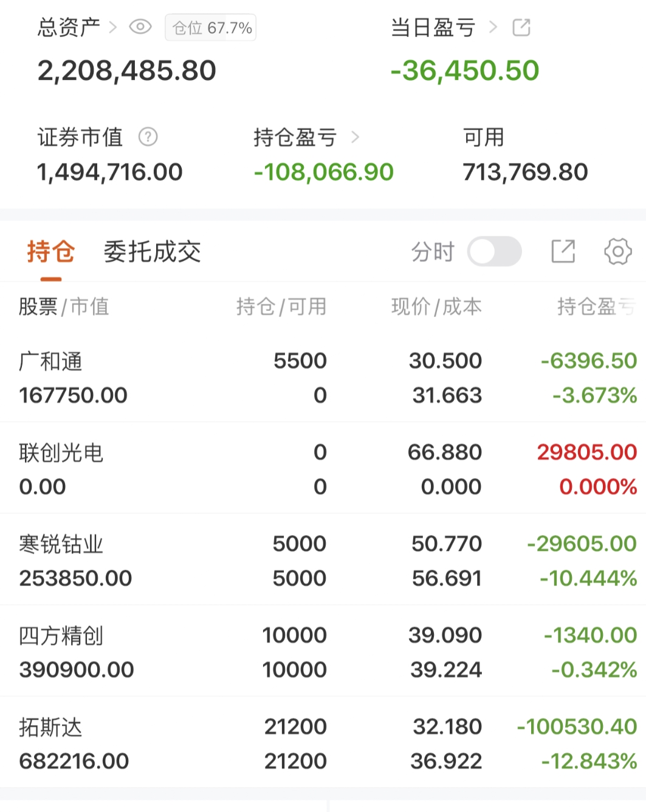This screenshot has height=812, width=646.
Task: Open the 寒锐钴业 stock row
Action: pos(323,560)
